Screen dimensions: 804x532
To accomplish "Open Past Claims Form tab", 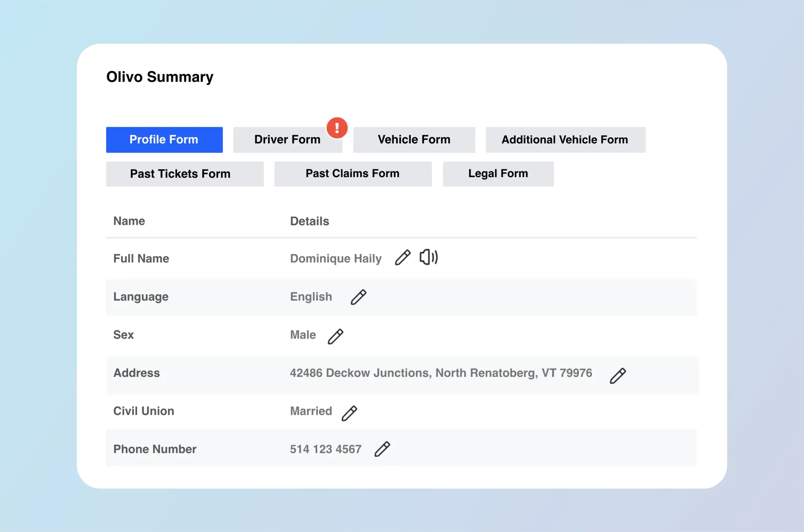I will point(353,174).
